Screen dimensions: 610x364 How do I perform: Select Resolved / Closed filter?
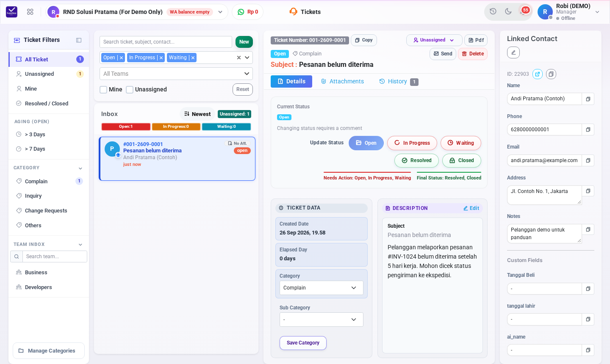(x=49, y=103)
